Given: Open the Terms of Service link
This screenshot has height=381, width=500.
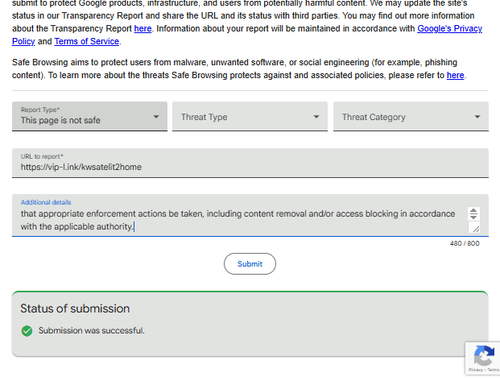Looking at the screenshot, I should point(87,41).
